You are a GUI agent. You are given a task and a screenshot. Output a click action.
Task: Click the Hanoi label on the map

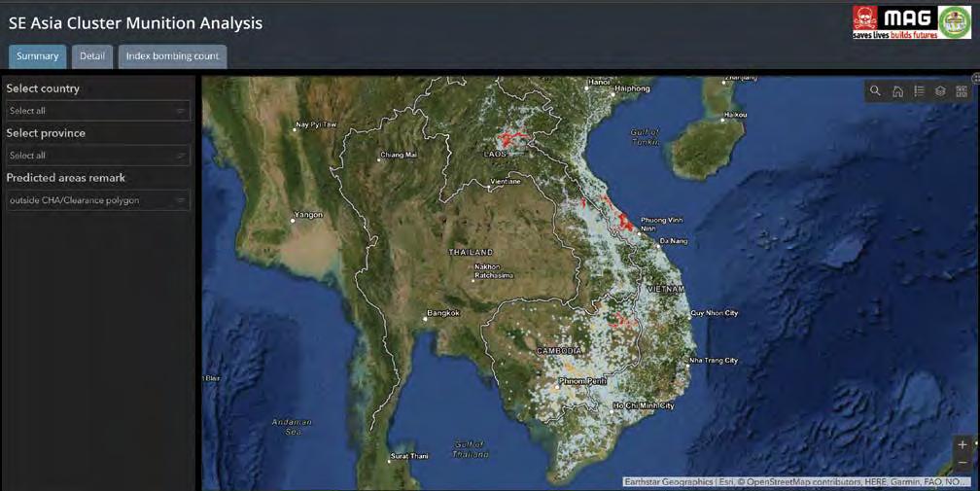[x=599, y=82]
